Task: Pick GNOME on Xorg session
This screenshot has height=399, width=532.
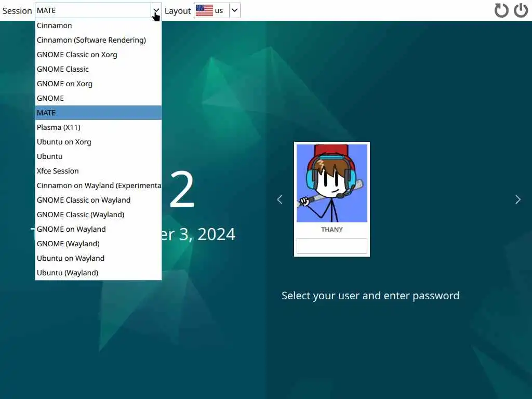Action: [x=98, y=84]
